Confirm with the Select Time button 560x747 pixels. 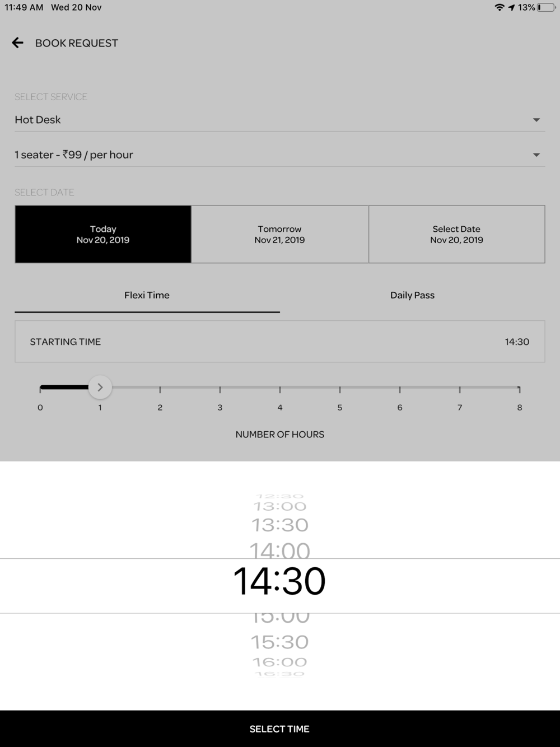[x=279, y=729]
